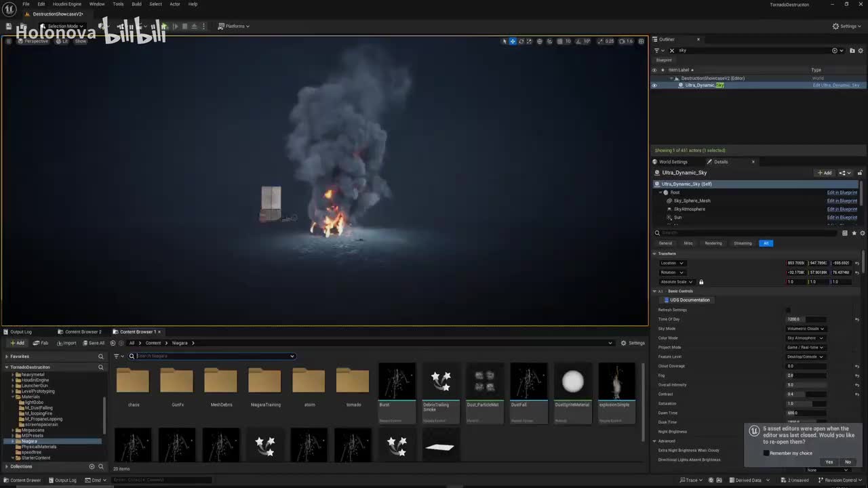Screen dimensions: 868x488
Task: Open the Color Mode Sky Atmosphere dropdown
Action: click(806, 338)
